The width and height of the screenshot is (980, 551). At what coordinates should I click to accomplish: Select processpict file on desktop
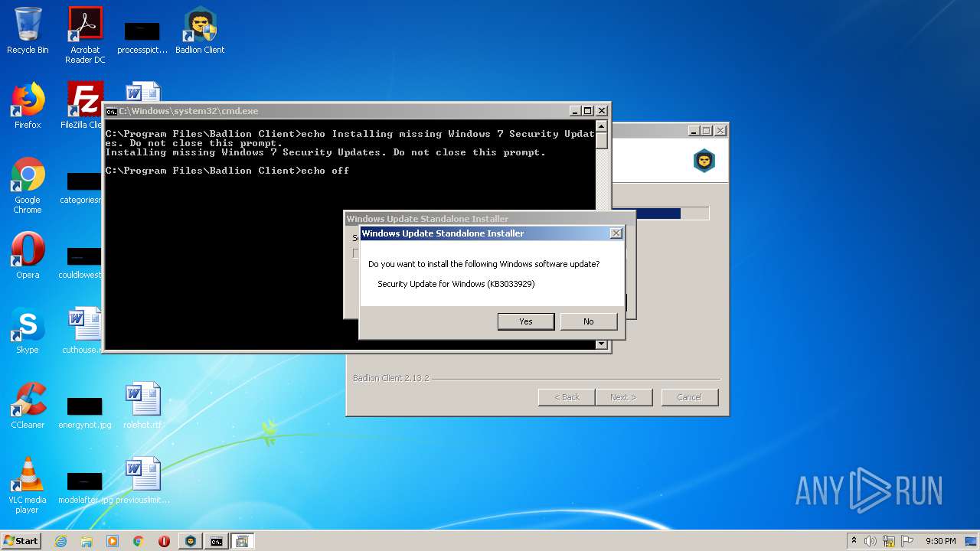point(142,37)
